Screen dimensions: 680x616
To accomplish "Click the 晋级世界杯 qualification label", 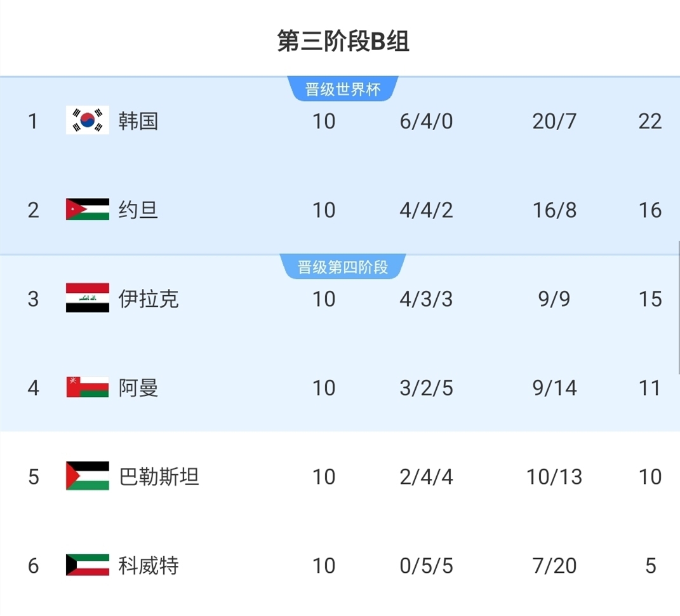I will point(343,90).
